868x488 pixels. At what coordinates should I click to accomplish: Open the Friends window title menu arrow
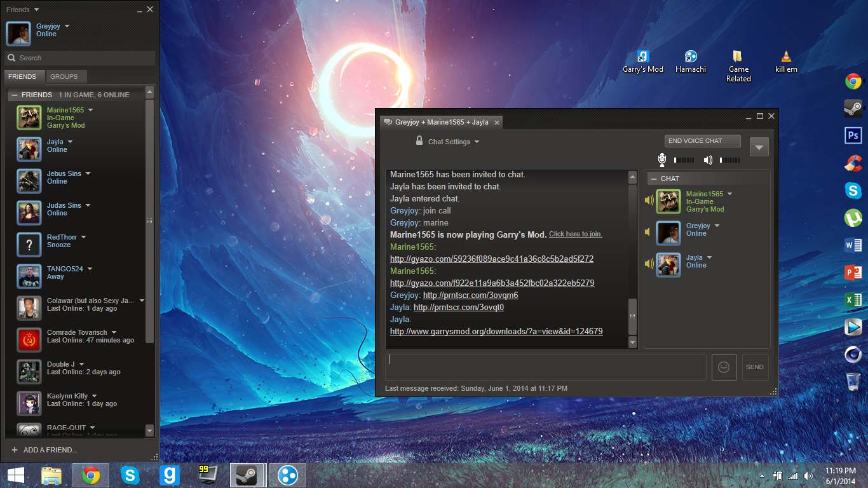click(x=36, y=10)
